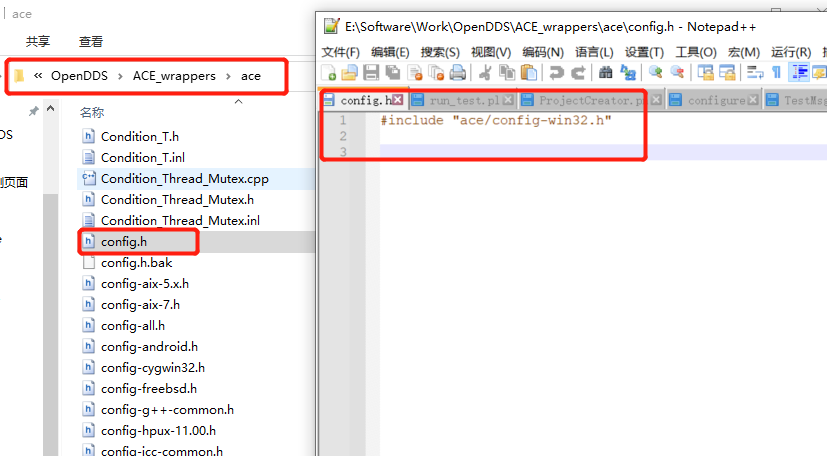Open the 宏(M) menu

744,52
